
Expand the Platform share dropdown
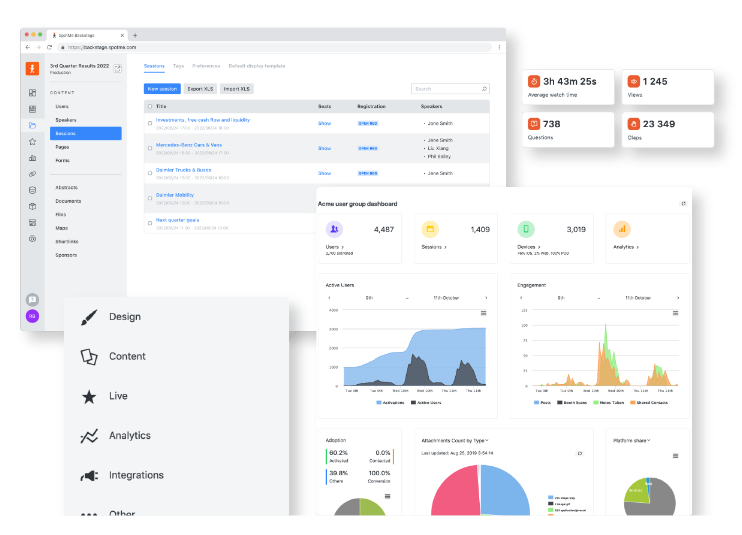point(649,440)
